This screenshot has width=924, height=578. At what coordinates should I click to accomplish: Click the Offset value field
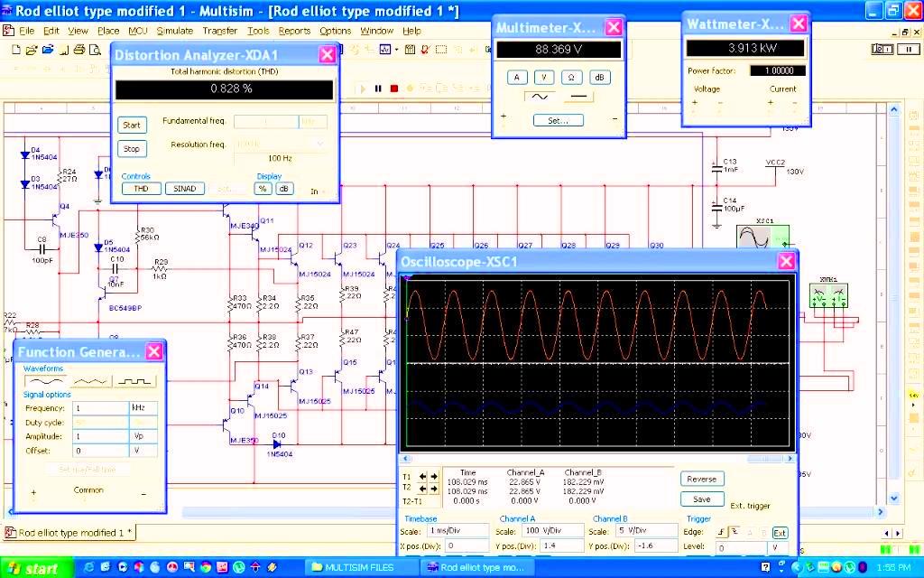pos(100,451)
